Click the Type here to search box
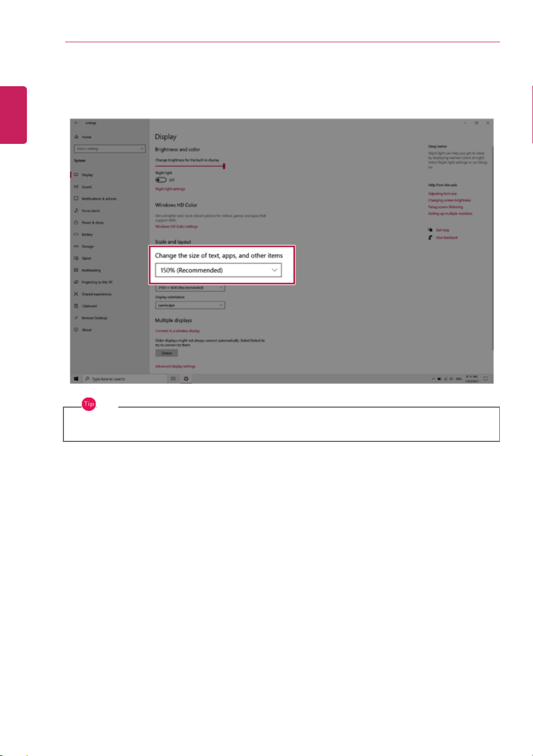 coord(124,379)
